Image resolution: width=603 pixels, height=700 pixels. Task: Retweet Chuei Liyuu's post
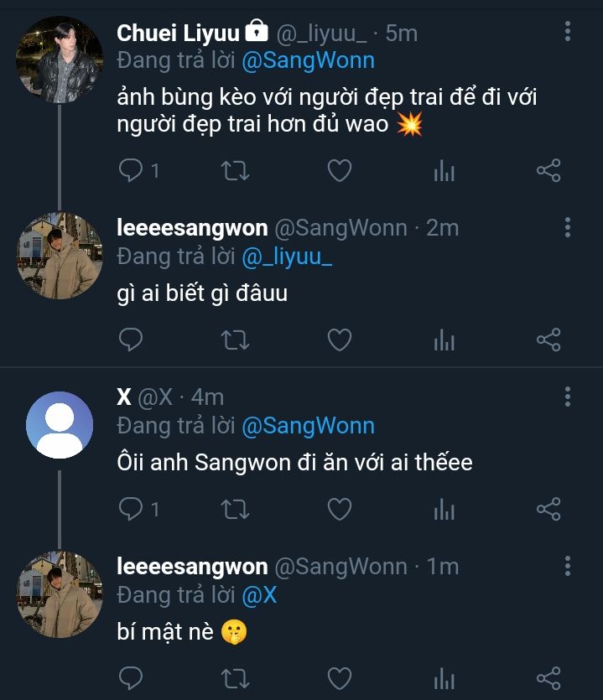(234, 171)
